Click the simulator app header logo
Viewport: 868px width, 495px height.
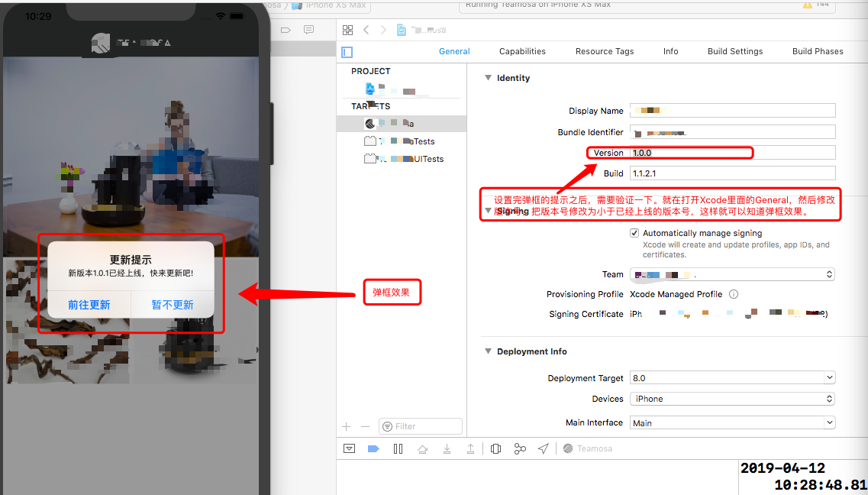pyautogui.click(x=101, y=44)
